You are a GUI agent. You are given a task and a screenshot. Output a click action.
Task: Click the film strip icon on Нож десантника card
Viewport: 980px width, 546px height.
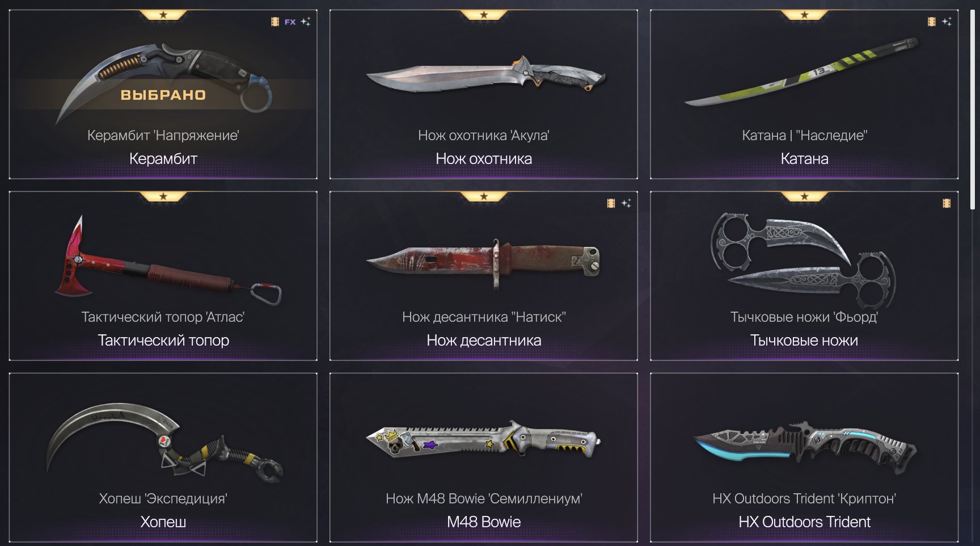coord(611,203)
